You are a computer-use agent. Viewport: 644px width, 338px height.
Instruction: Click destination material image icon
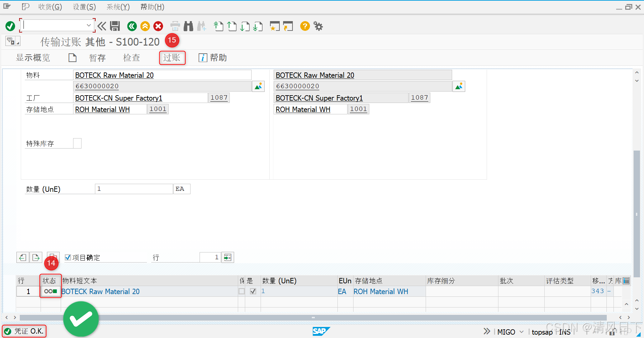point(459,87)
